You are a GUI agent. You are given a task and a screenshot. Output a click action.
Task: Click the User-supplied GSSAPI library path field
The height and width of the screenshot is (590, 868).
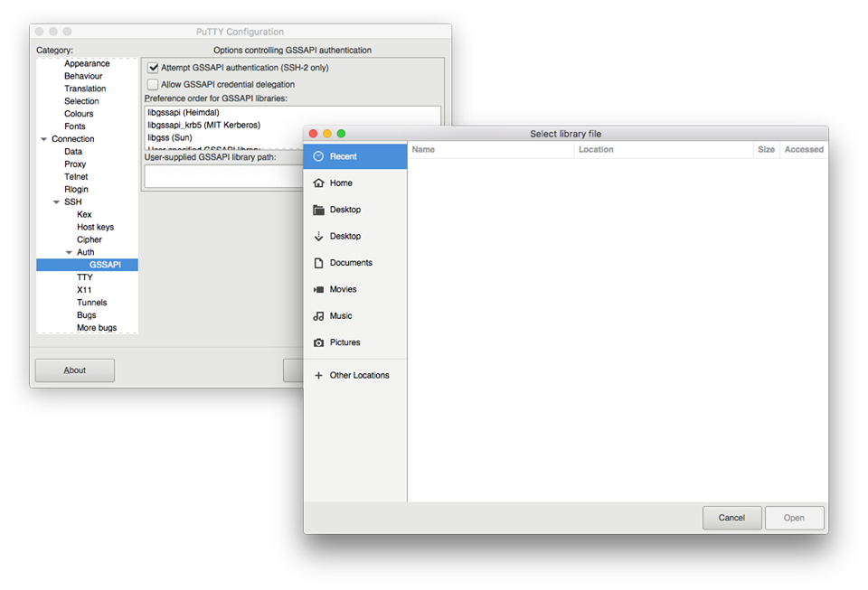click(222, 176)
